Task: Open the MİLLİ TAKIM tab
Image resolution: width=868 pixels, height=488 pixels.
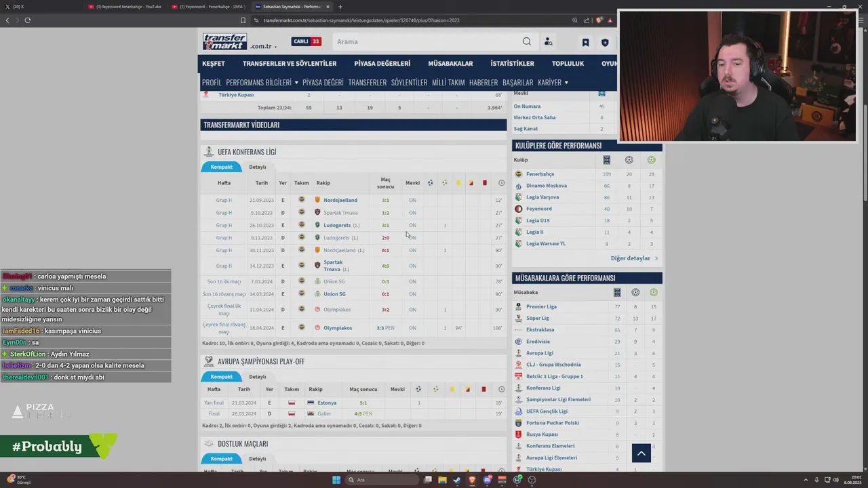Action: 448,82
